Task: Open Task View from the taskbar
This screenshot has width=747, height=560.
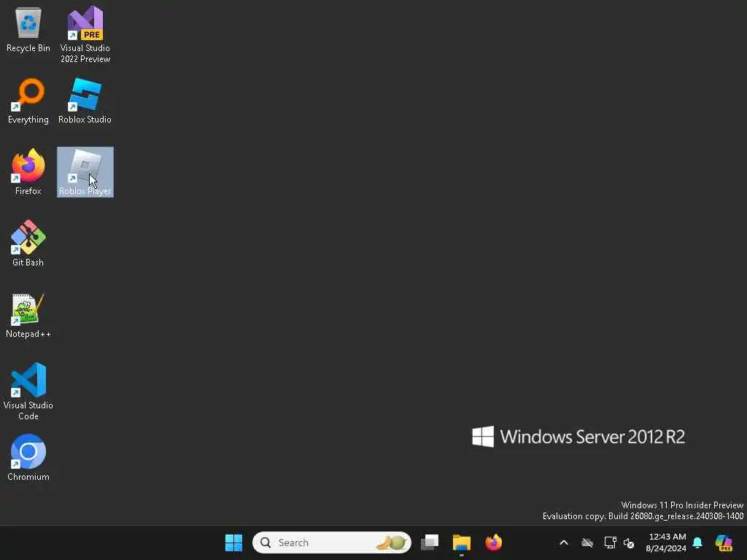Action: 430,542
